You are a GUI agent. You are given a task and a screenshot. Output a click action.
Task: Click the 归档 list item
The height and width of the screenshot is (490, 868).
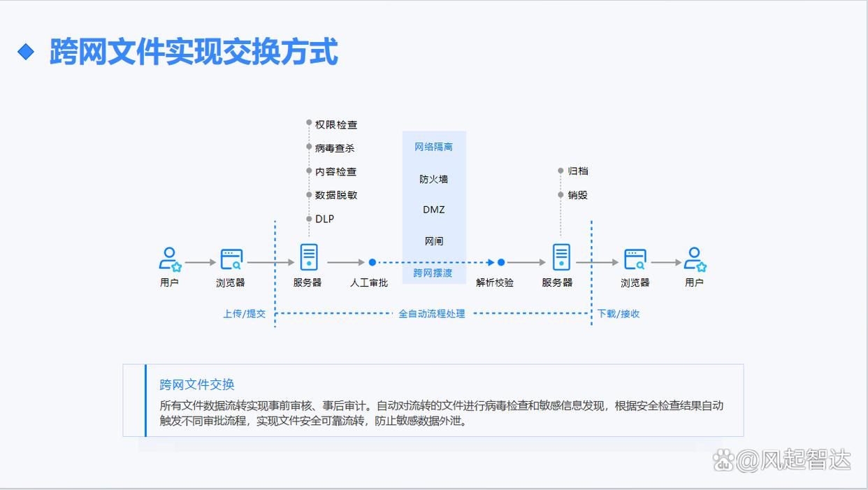[578, 171]
